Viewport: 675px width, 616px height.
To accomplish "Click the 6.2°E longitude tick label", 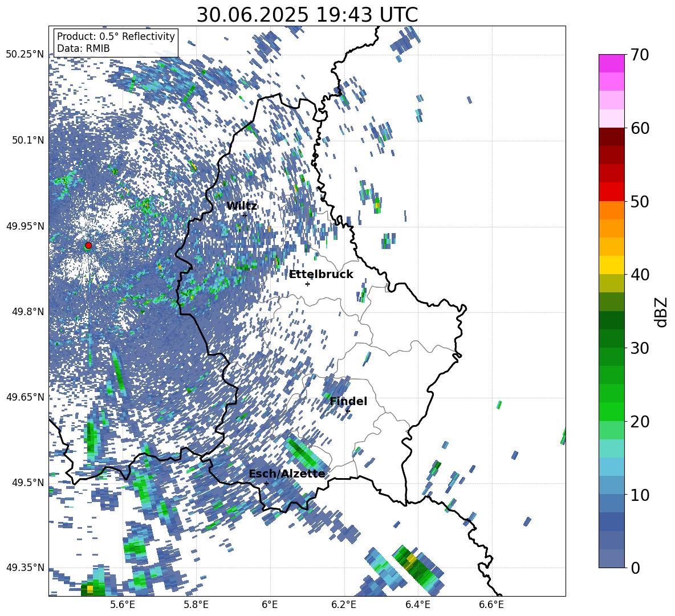I will click(x=344, y=605).
